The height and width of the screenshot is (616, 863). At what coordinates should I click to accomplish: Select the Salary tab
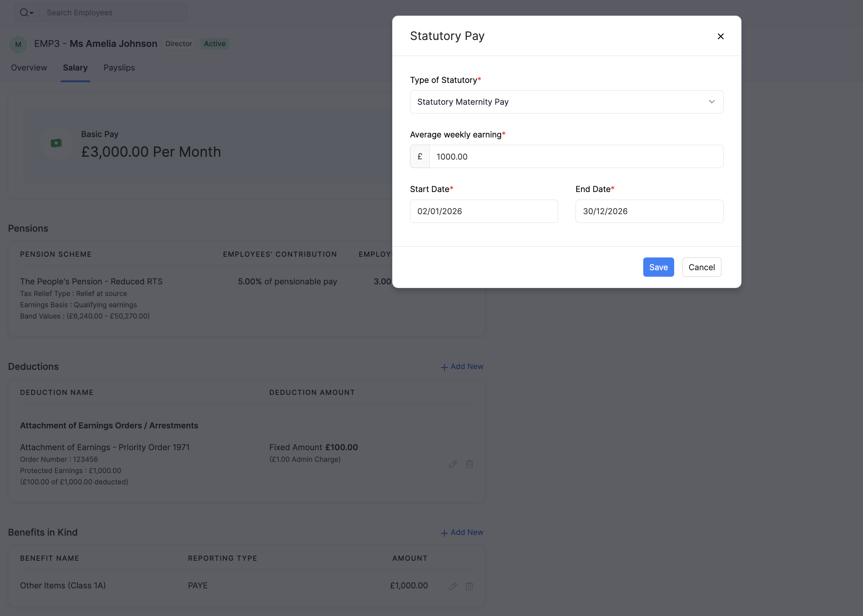75,68
